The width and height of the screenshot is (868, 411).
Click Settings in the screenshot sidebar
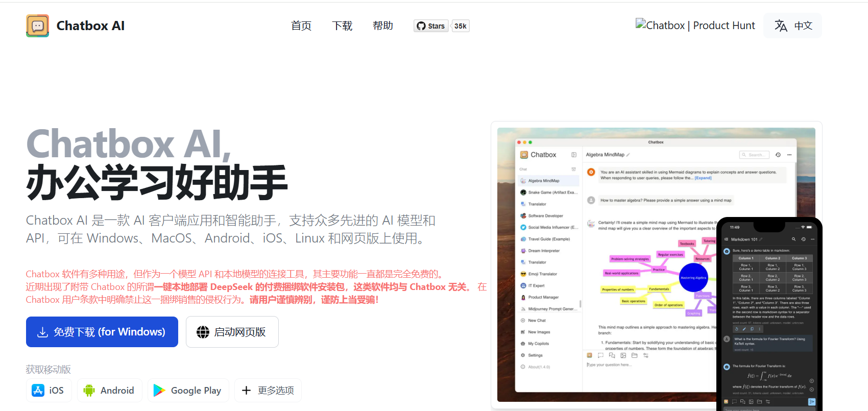pos(535,355)
